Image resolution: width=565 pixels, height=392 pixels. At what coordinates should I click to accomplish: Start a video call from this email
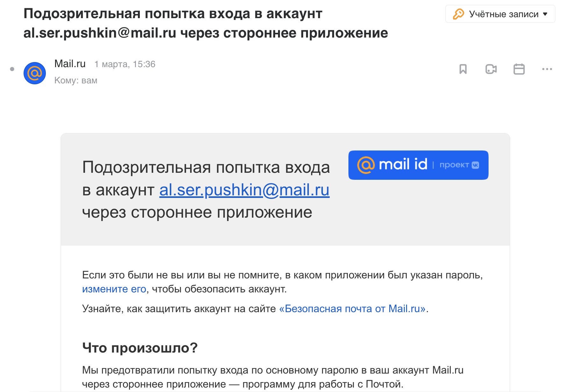click(491, 69)
